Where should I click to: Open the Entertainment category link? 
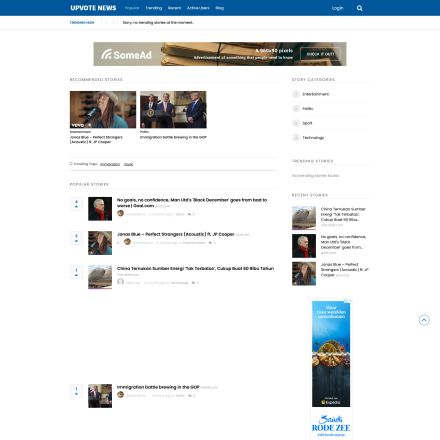pos(315,94)
